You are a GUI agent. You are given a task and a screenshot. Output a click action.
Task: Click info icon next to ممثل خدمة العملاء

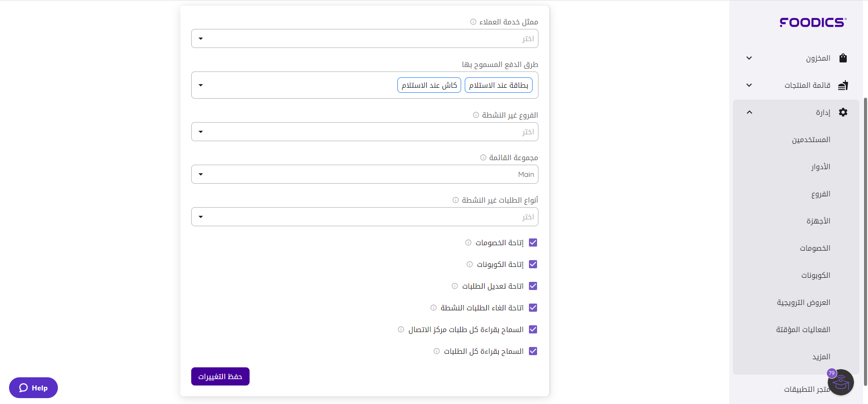(473, 22)
